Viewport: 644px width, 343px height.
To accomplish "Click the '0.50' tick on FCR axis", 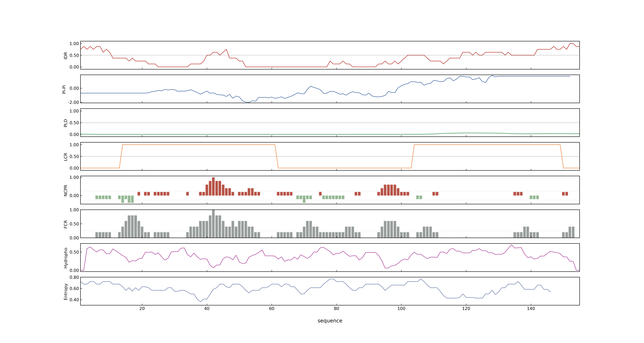I will point(74,224).
